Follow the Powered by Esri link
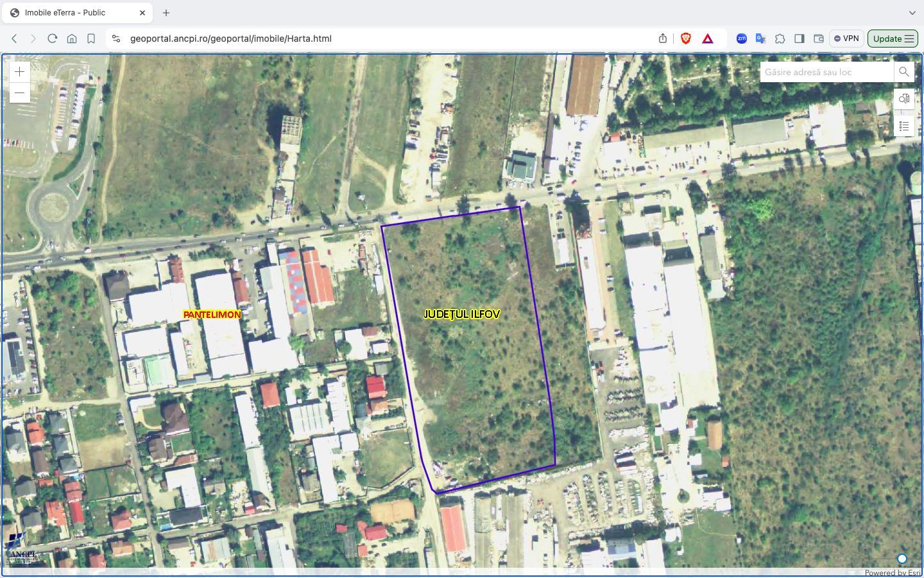 pyautogui.click(x=893, y=572)
